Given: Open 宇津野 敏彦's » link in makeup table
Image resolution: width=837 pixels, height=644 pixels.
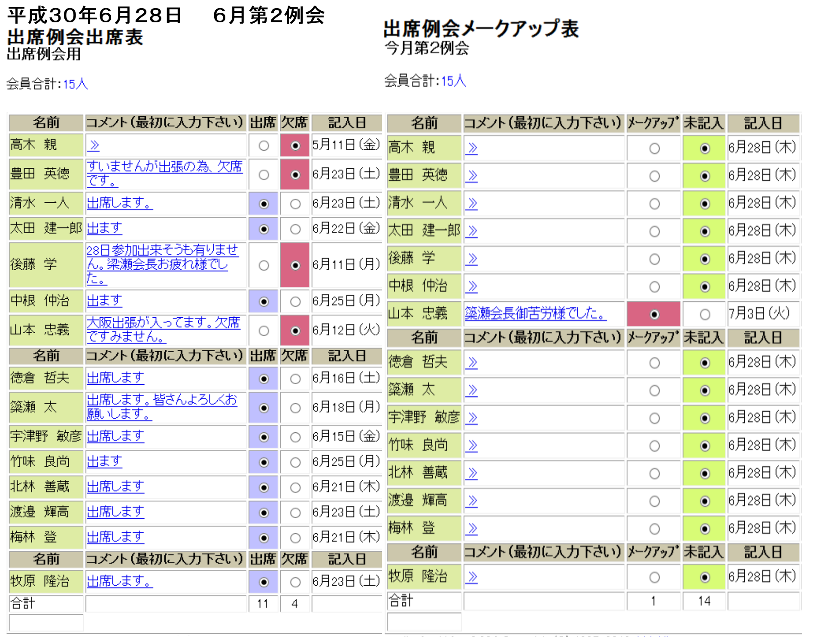Looking at the screenshot, I should point(471,418).
